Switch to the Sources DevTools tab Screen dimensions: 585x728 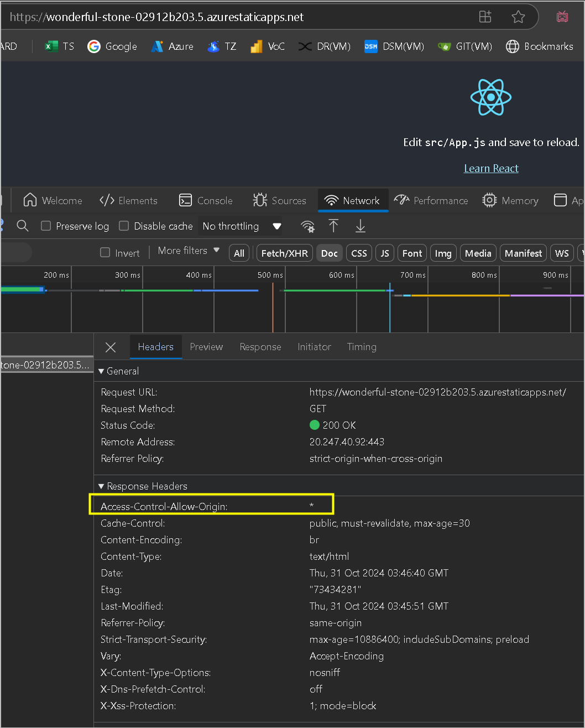tap(279, 201)
